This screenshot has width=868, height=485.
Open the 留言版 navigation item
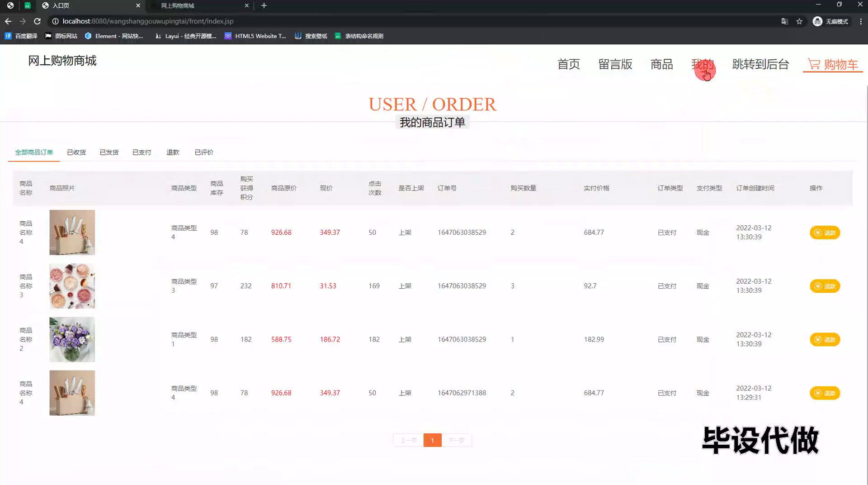click(x=615, y=64)
